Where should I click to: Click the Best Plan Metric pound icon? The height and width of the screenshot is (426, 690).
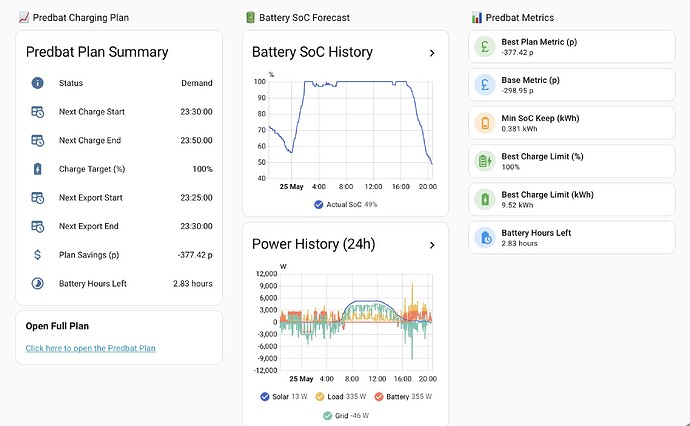pyautogui.click(x=485, y=47)
